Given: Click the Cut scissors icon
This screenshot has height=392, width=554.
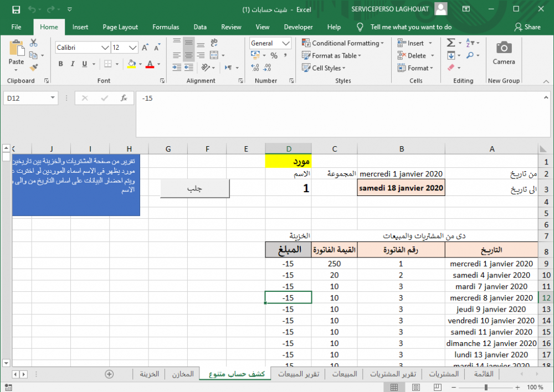Looking at the screenshot, I should (x=34, y=43).
